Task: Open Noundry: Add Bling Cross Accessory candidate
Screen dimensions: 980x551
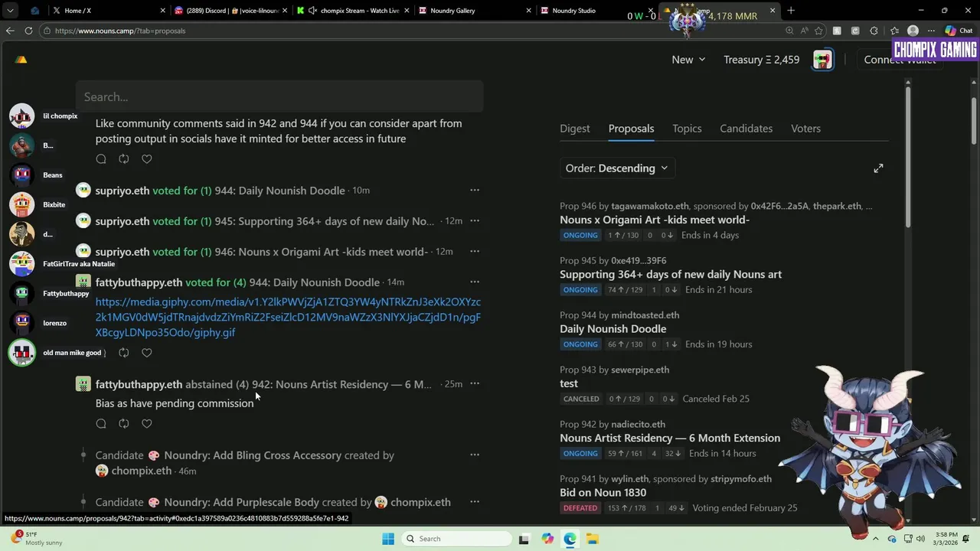Action: (253, 455)
